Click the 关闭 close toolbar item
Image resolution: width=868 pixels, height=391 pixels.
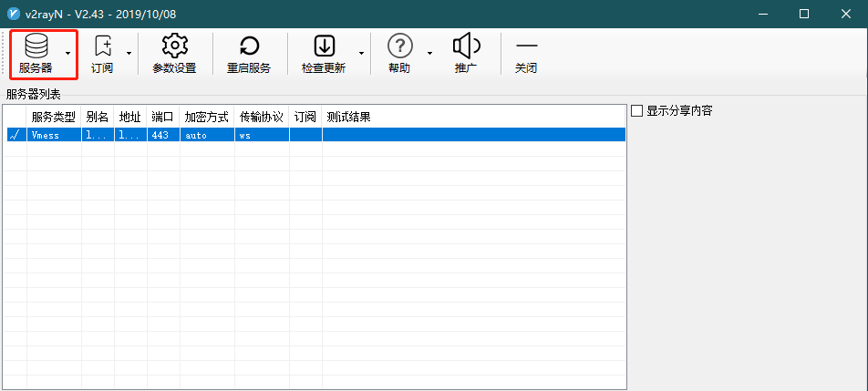coord(526,54)
